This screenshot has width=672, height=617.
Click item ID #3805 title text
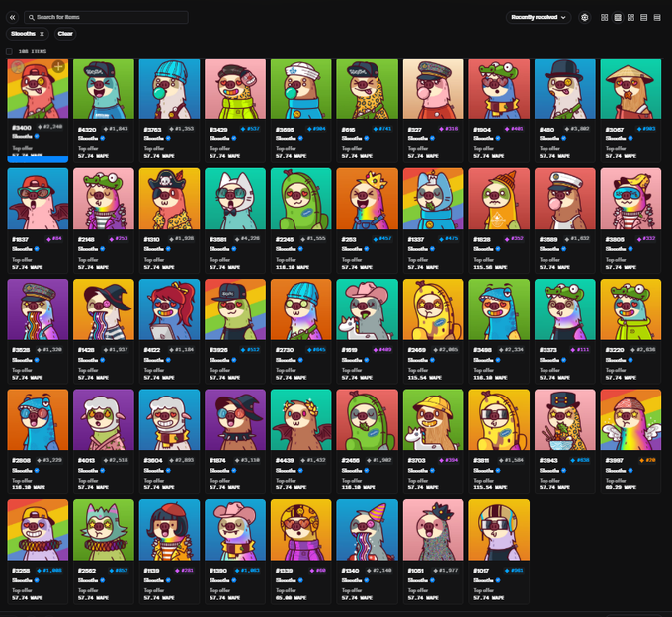(x=615, y=239)
